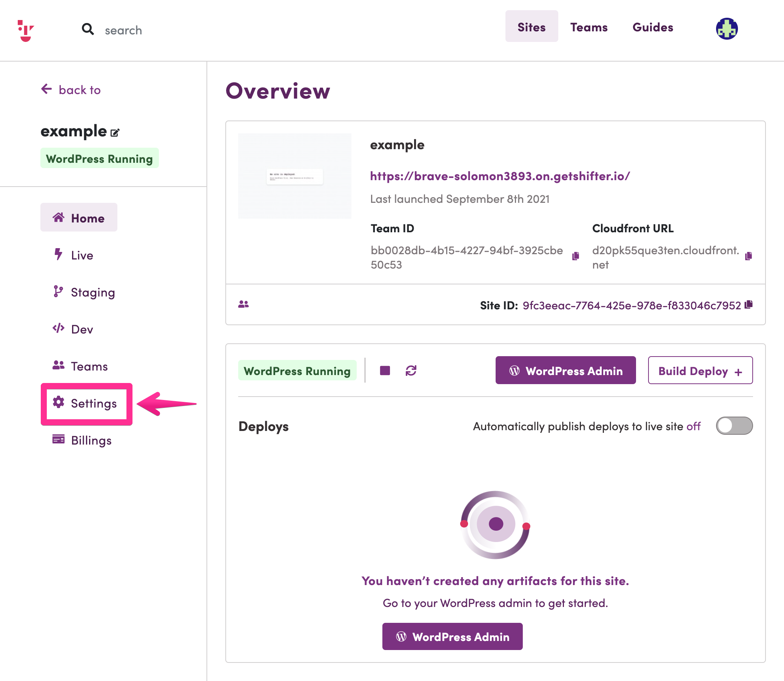Viewport: 784px width, 681px height.
Task: Click the 'Last launched September 8th 2021' text
Action: click(x=460, y=199)
